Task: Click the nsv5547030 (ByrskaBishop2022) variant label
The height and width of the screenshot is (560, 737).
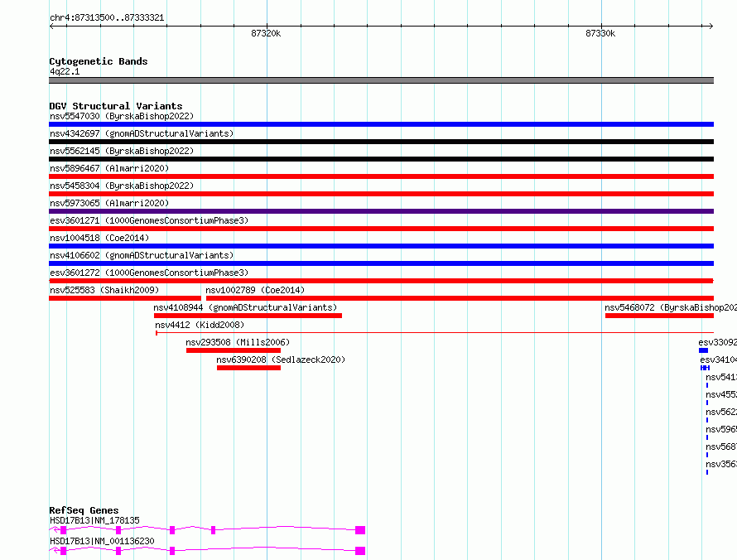Action: (x=122, y=116)
